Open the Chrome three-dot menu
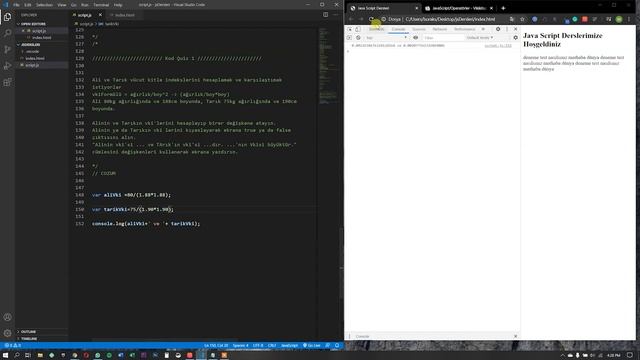 coord(629,19)
